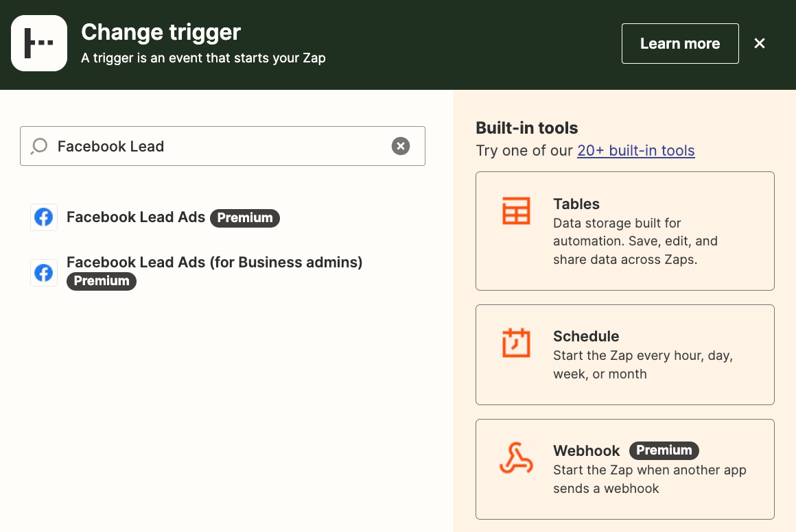This screenshot has height=532, width=796.
Task: Click the magnifying glass search icon
Action: click(40, 146)
